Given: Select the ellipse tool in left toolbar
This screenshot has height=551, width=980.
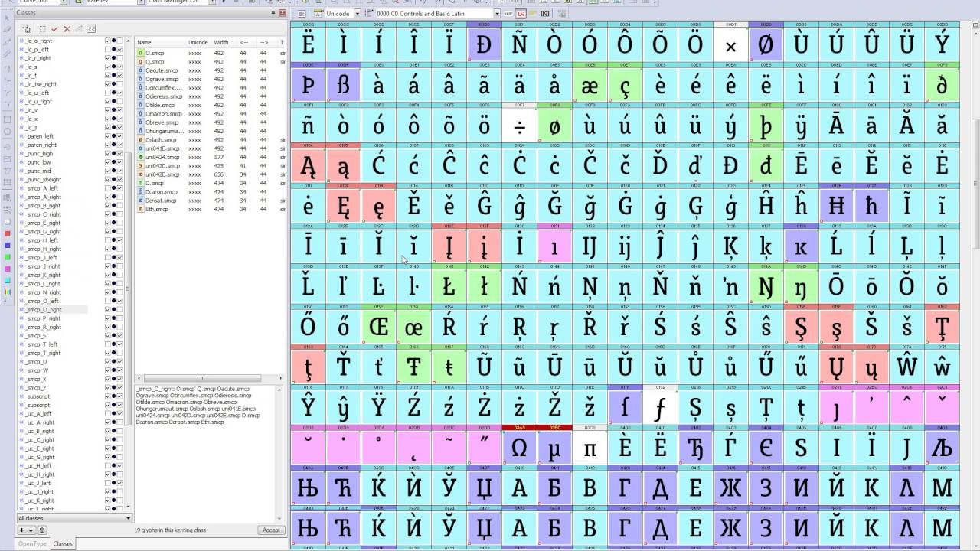Looking at the screenshot, I should click(x=8, y=132).
